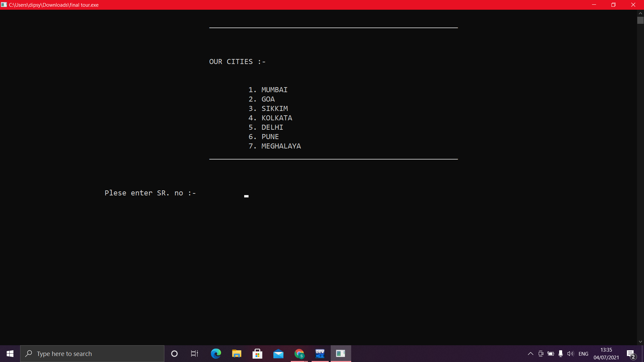This screenshot has height=362, width=644.
Task: Open File Explorer from taskbar
Action: 236,354
